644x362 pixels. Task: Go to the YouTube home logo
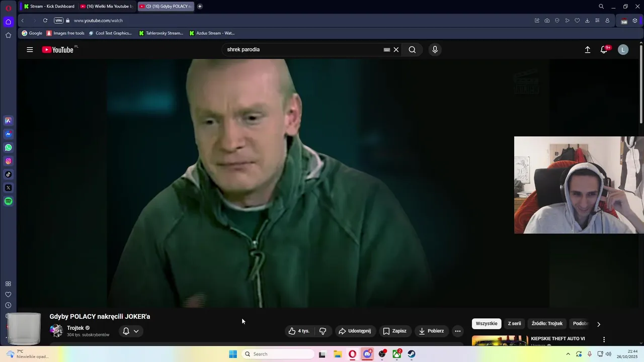click(x=58, y=49)
